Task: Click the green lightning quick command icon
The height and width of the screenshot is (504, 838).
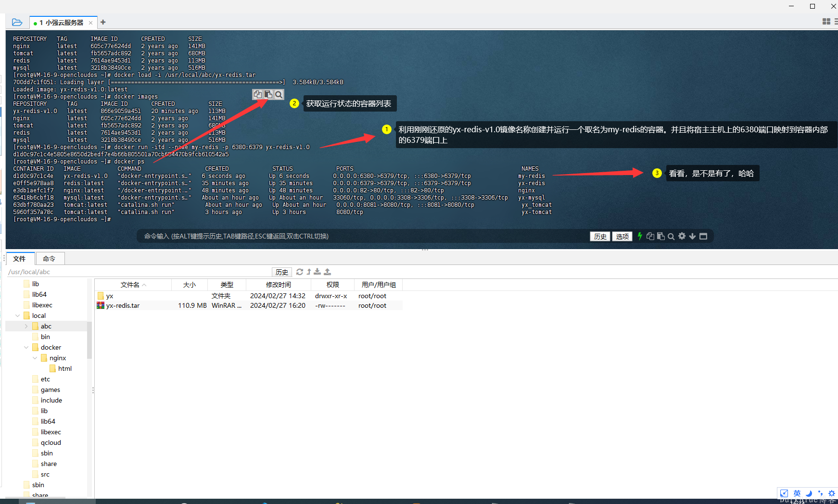Action: click(x=640, y=236)
